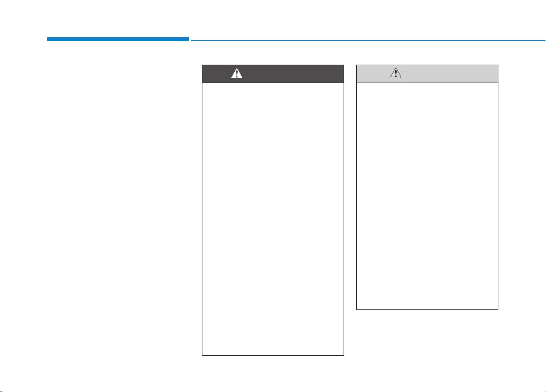546x392 pixels.
Task: Click the bottom border of the caution box
Action: tap(427, 309)
